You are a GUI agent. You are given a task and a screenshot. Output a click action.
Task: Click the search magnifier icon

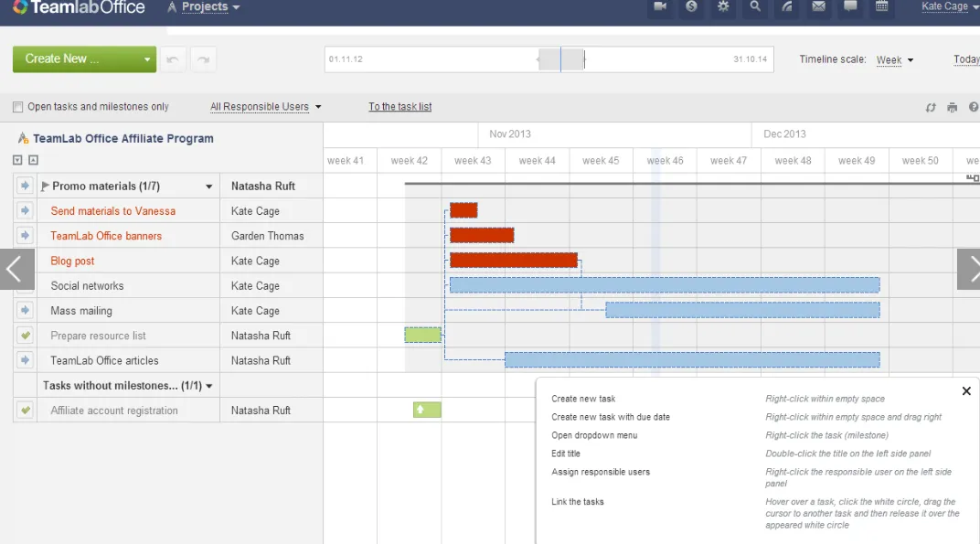click(755, 7)
